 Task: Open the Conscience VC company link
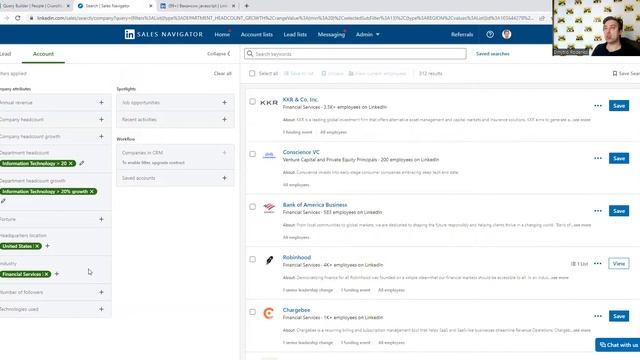(x=301, y=152)
